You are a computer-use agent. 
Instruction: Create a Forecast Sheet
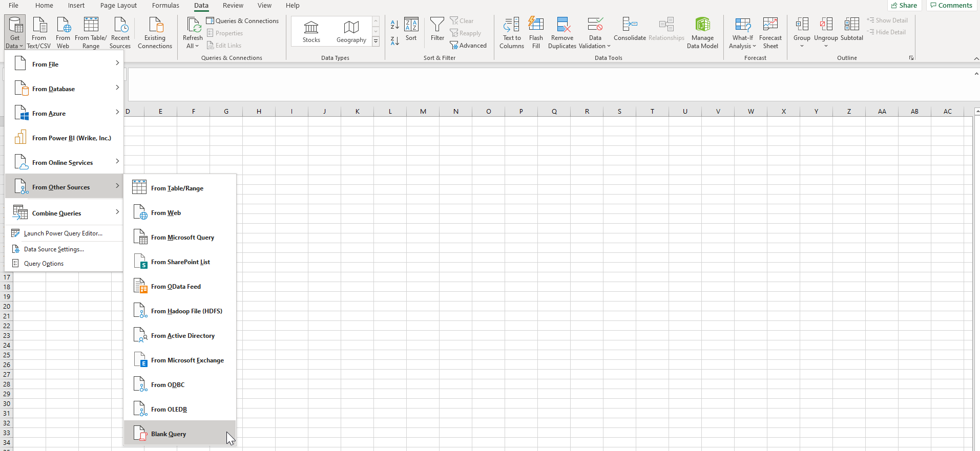tap(770, 33)
